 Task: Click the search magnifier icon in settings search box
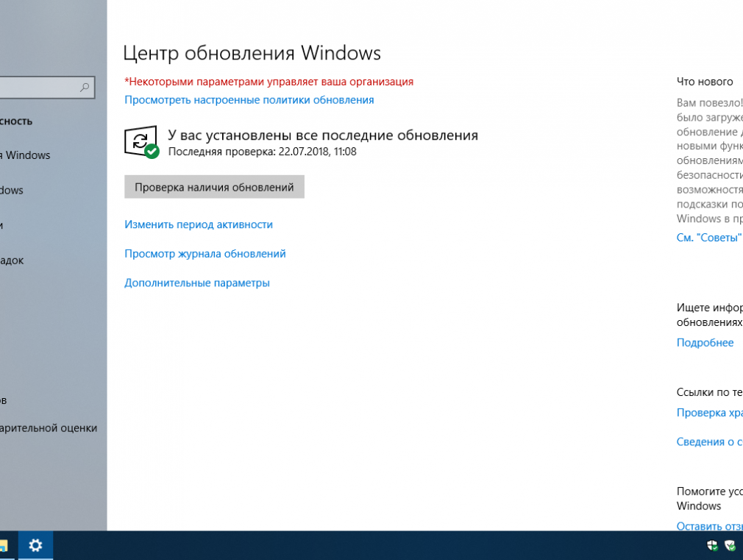click(x=85, y=88)
